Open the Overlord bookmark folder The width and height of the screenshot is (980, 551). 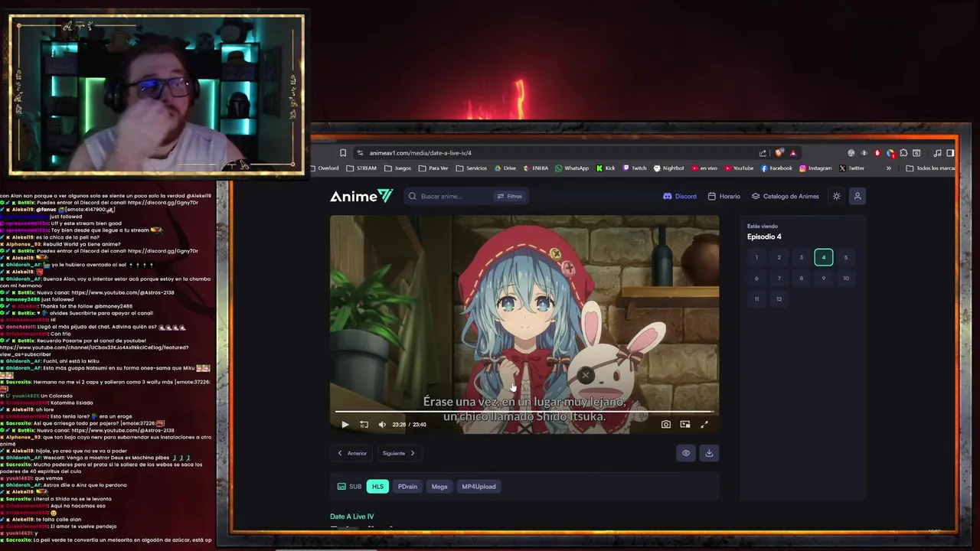(325, 168)
